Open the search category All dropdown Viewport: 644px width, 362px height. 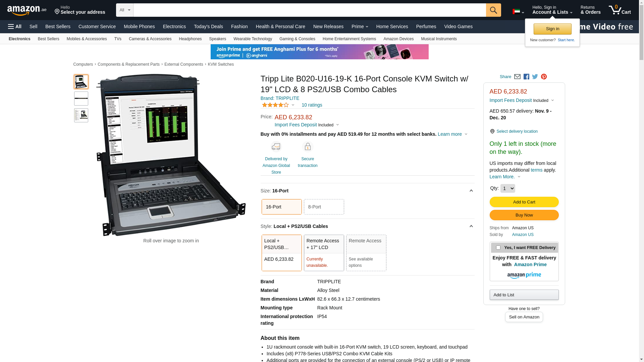tap(125, 10)
